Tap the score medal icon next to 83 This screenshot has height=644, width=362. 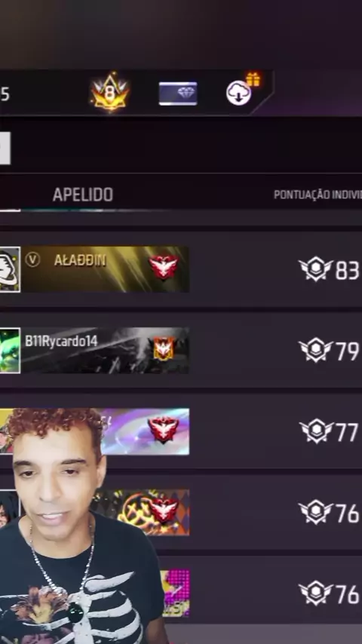[x=315, y=269]
